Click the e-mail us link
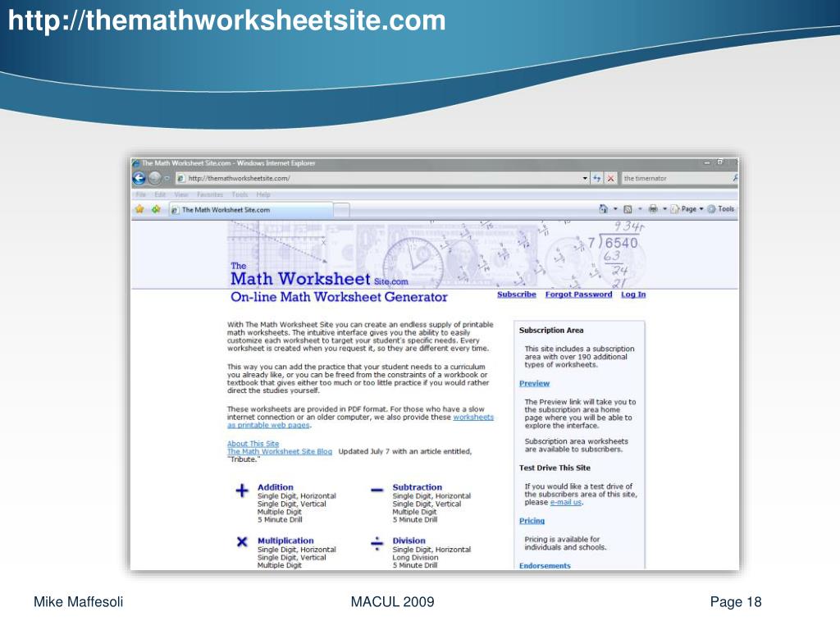Viewport: 840px width, 630px height. click(x=566, y=503)
